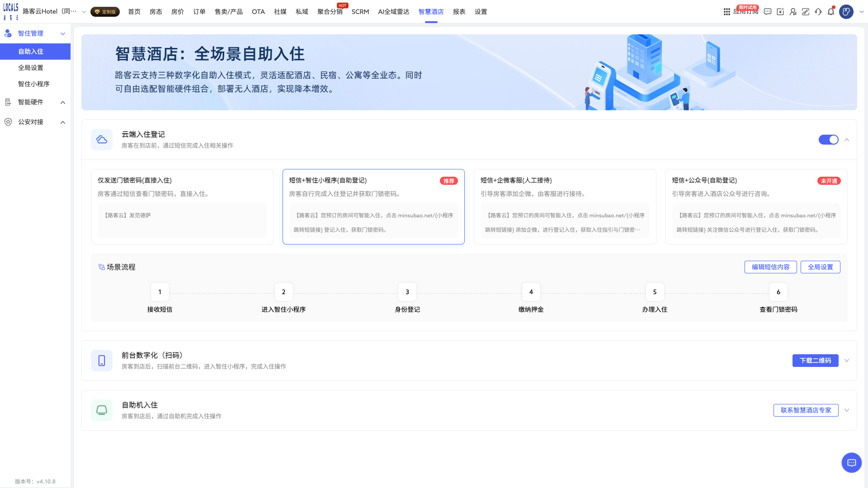Viewport: 868px width, 488px height.
Task: Toggle the 云端入住登记 switch off
Action: [829, 140]
